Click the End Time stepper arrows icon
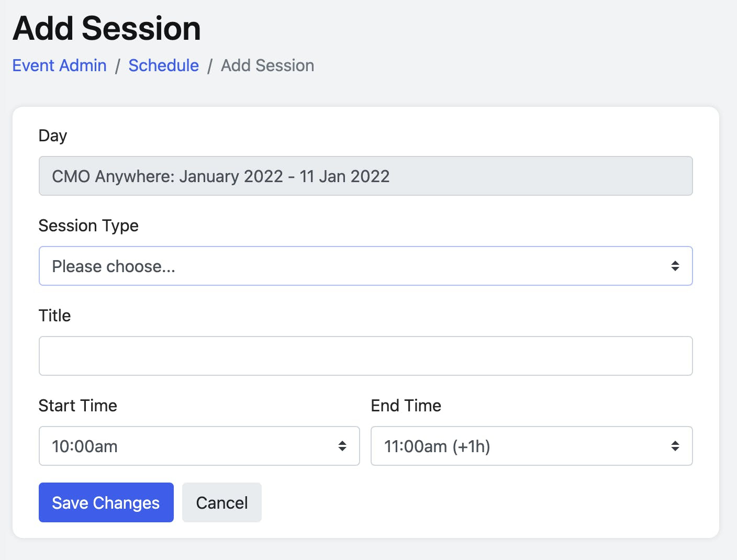Viewport: 737px width, 560px height. point(675,446)
